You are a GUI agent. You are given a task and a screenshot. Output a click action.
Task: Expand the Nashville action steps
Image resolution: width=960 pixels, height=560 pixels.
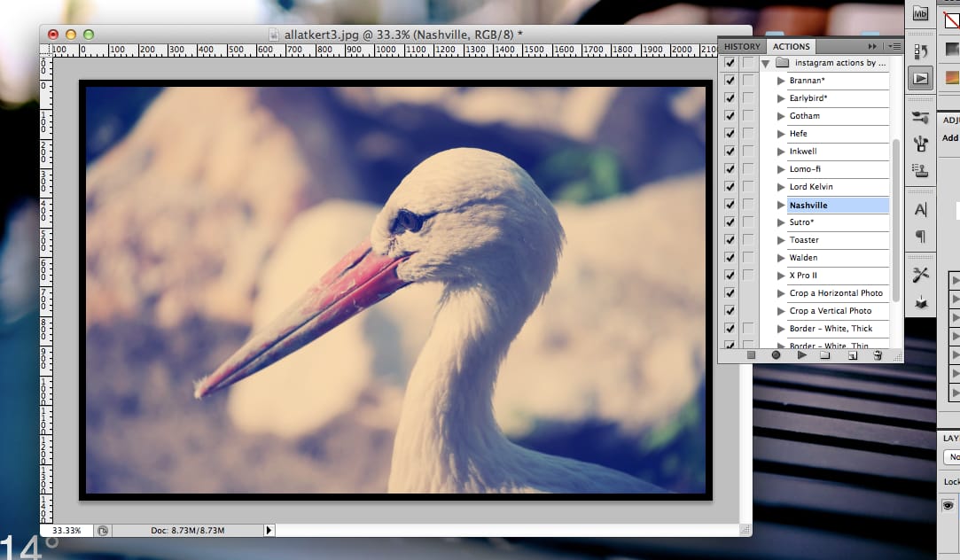(x=781, y=205)
